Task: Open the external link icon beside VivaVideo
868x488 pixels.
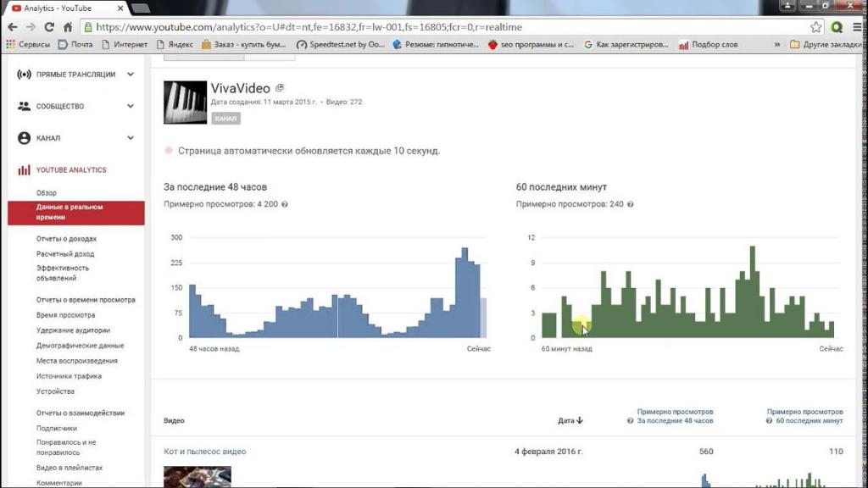Action: [280, 88]
